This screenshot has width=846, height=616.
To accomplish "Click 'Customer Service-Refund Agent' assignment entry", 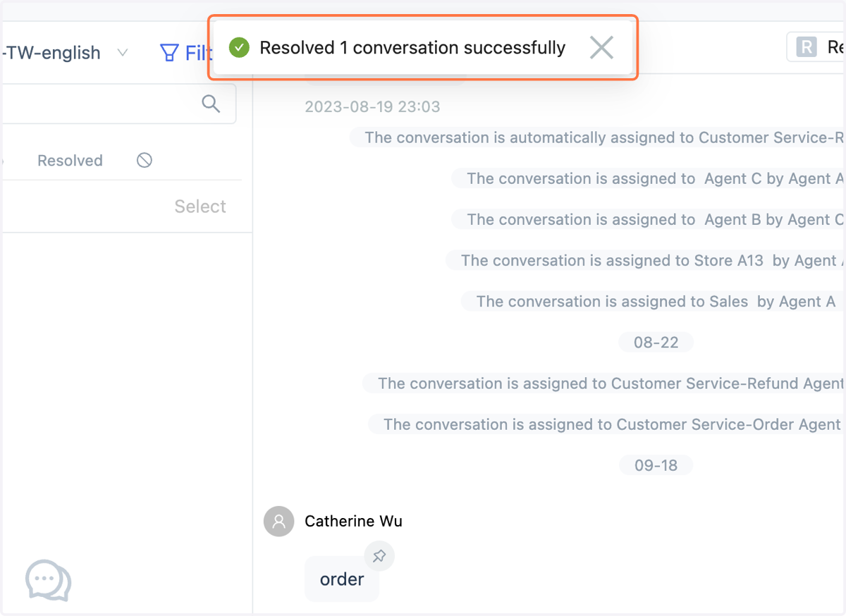I will click(x=604, y=383).
